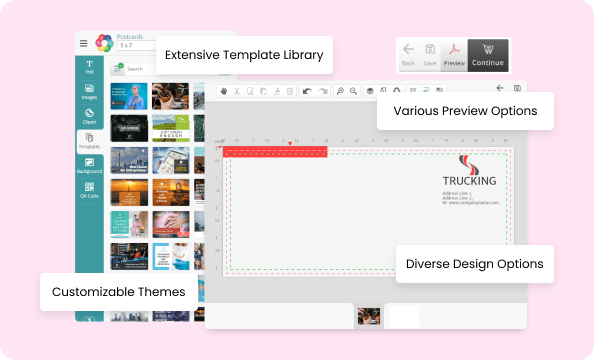The image size is (594, 360).
Task: Select the hands holding pot template
Action: (170, 96)
